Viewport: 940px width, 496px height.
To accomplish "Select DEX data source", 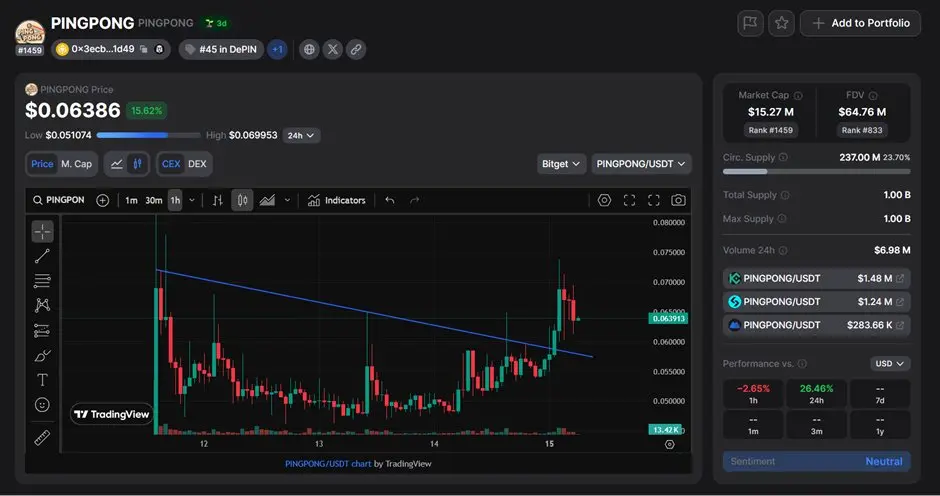I will [197, 164].
